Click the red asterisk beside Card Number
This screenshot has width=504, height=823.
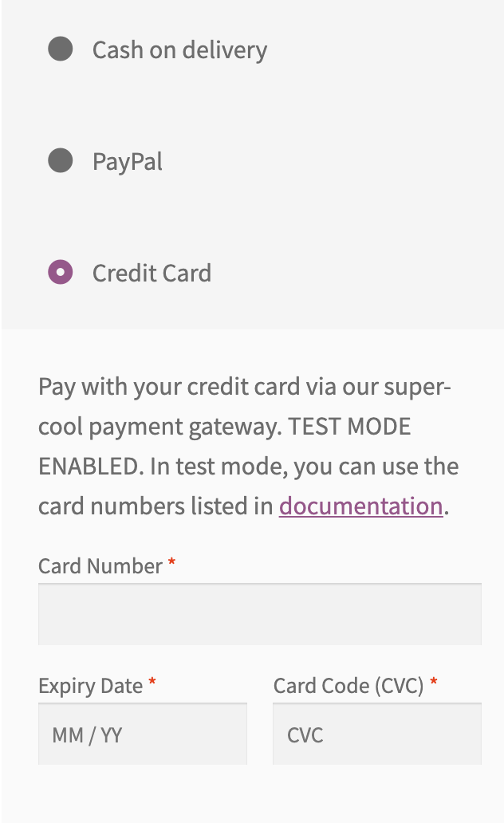point(171,565)
